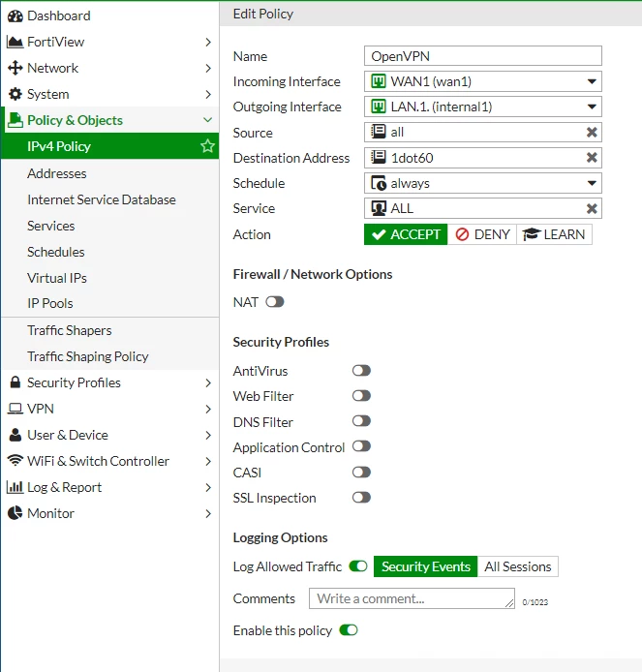The height and width of the screenshot is (672, 642).
Task: Enable the Web Filter switch
Action: point(361,396)
